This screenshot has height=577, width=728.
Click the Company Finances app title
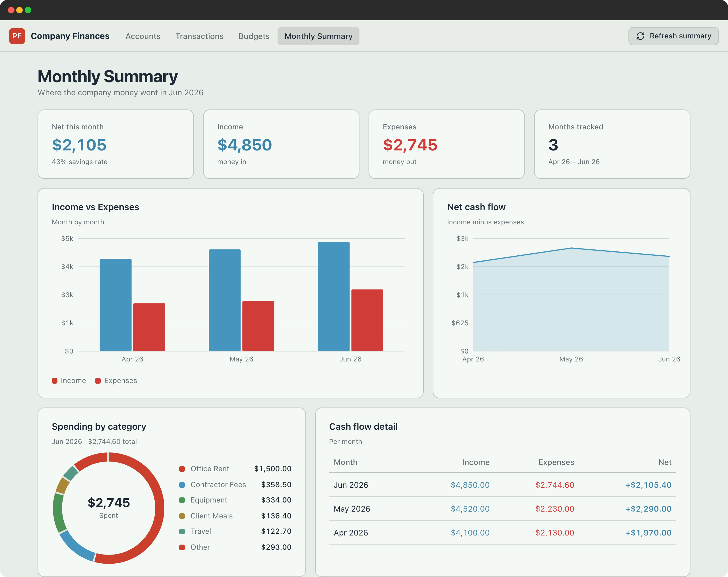tap(70, 36)
